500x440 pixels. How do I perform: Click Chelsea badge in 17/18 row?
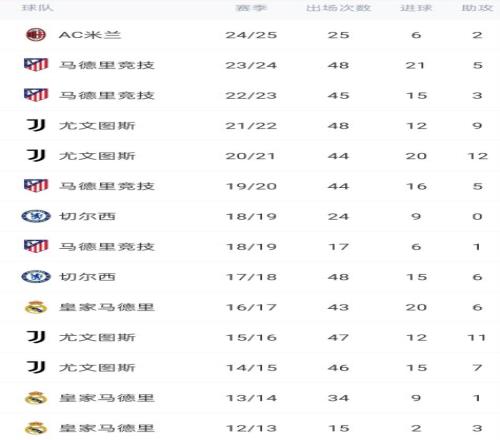(36, 277)
